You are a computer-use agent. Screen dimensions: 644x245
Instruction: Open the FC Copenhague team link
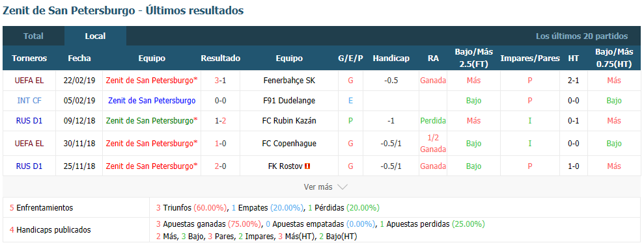click(x=289, y=144)
